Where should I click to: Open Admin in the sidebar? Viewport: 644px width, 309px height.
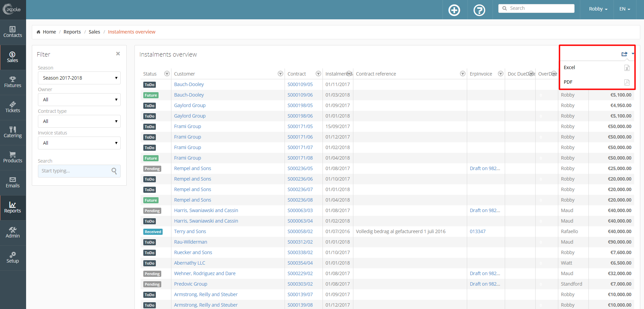(13, 233)
